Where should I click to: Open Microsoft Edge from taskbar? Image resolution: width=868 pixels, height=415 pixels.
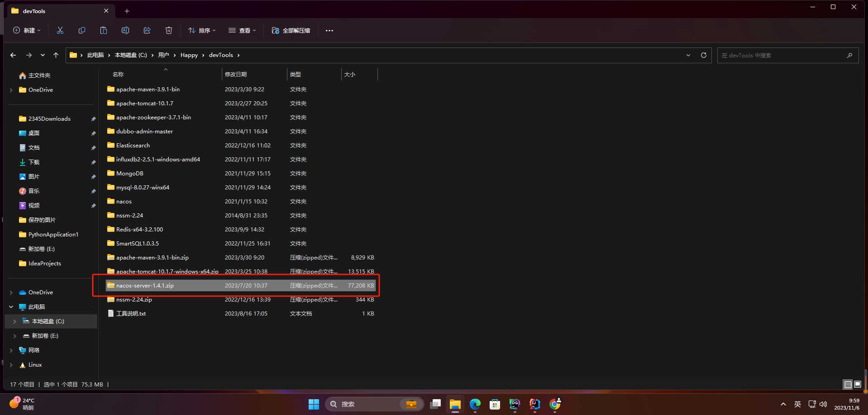tap(475, 404)
